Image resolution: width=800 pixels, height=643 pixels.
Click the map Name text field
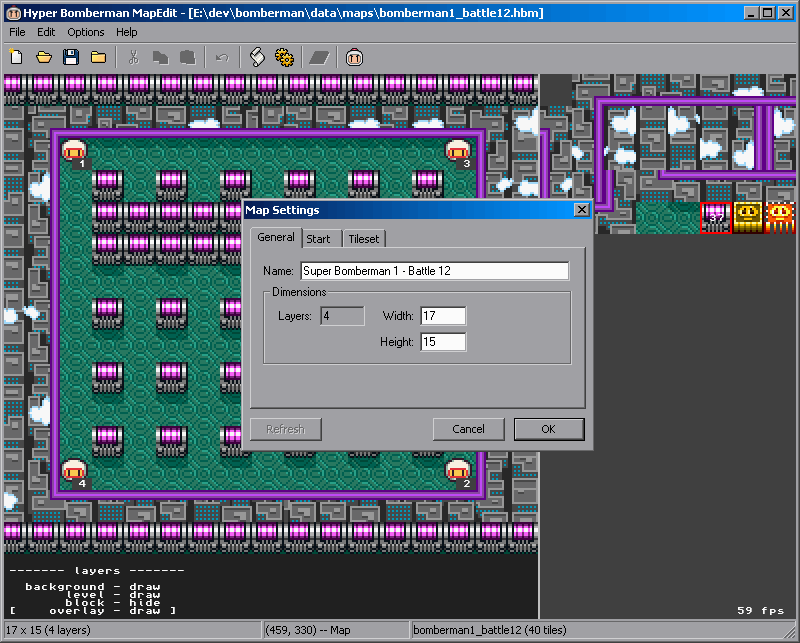[434, 271]
